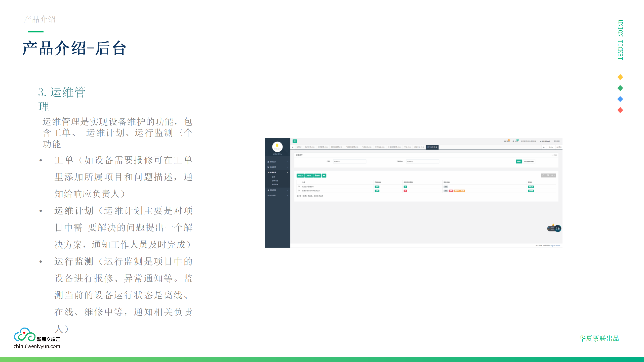Click the green 添加 button
The image size is (644, 362).
[301, 175]
